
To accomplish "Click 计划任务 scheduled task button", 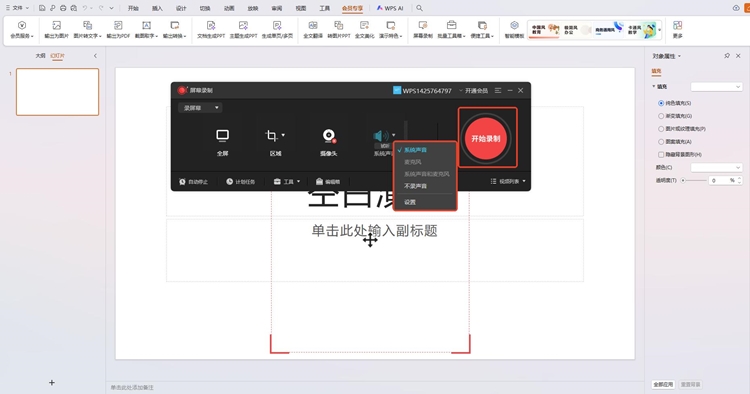I will click(x=241, y=182).
